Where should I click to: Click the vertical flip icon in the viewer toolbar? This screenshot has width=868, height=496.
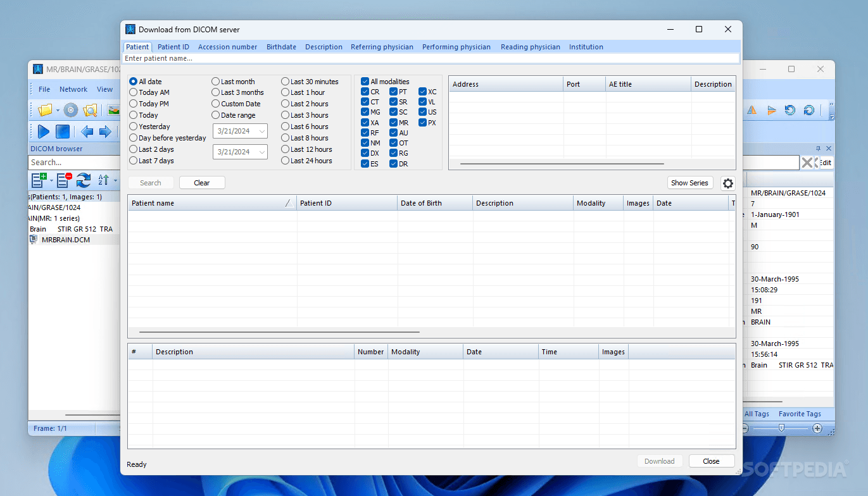[771, 110]
